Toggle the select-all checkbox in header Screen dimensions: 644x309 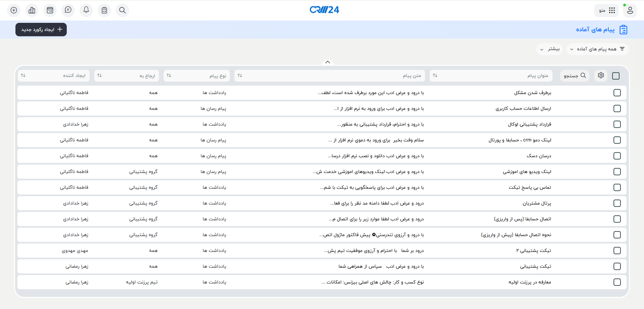tap(615, 76)
